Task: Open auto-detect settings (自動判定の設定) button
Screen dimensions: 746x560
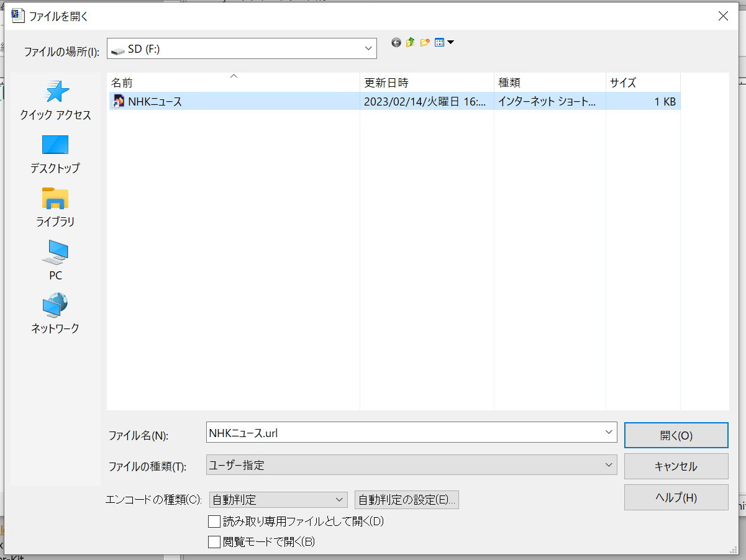Action: 406,500
